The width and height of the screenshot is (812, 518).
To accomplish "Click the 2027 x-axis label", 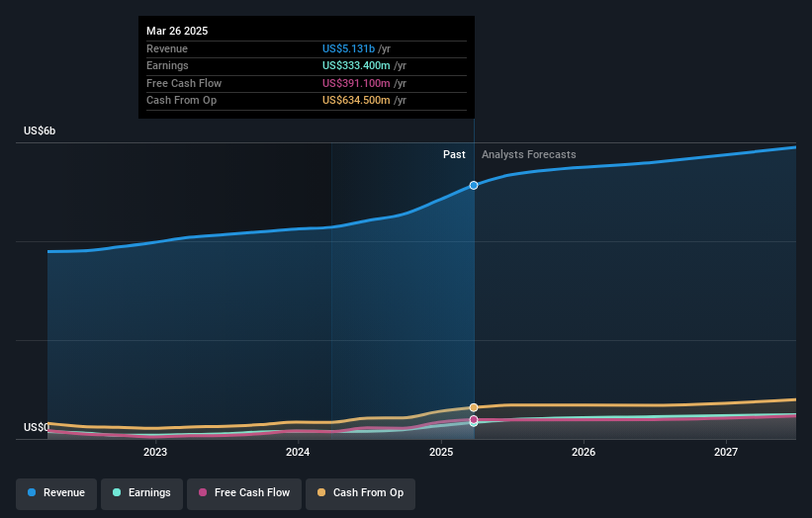I will [726, 453].
